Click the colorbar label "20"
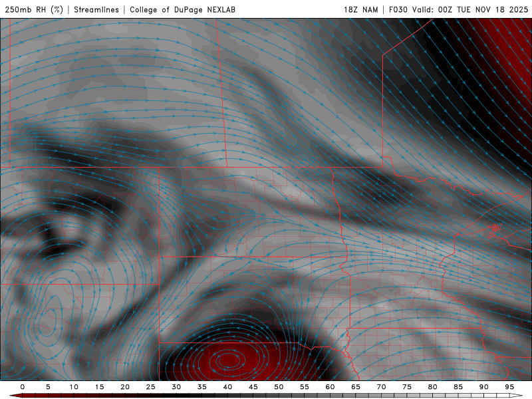This screenshot has width=532, height=399. [125, 387]
